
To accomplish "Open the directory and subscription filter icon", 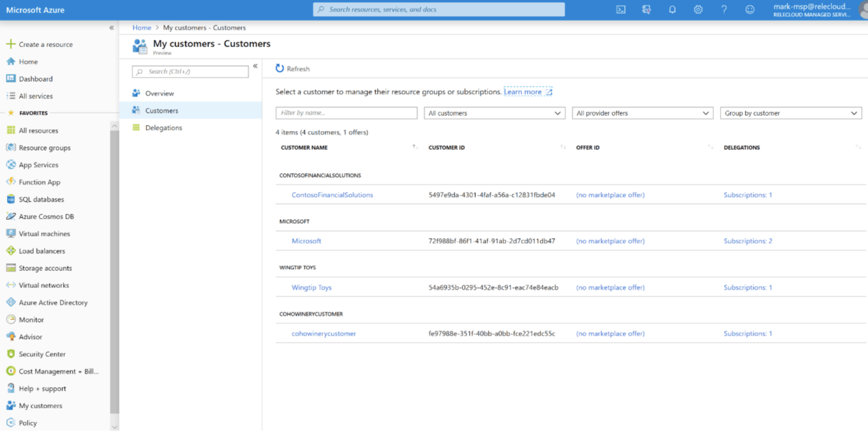I will 647,10.
